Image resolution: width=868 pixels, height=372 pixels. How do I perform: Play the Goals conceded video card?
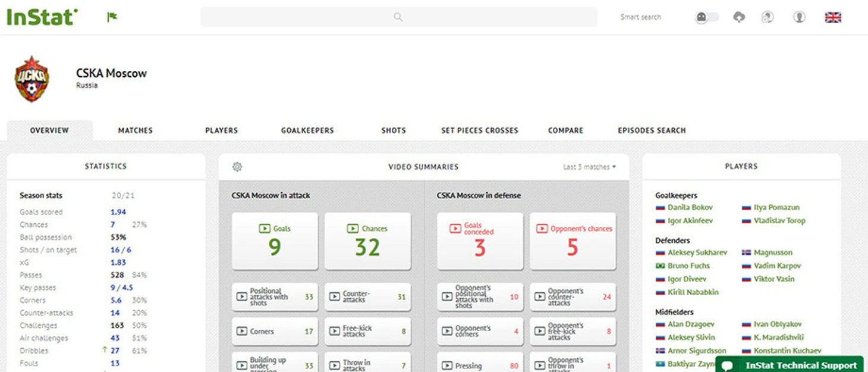click(480, 241)
